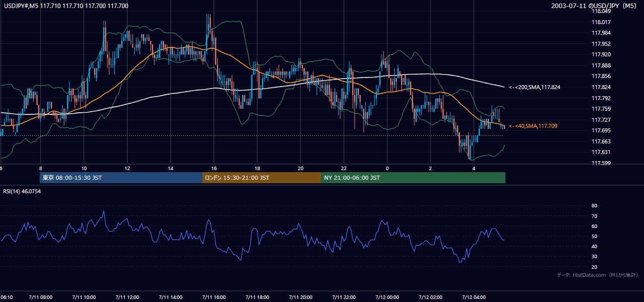Click the RSI scale value 50
This screenshot has width=644, height=302.
(x=594, y=236)
